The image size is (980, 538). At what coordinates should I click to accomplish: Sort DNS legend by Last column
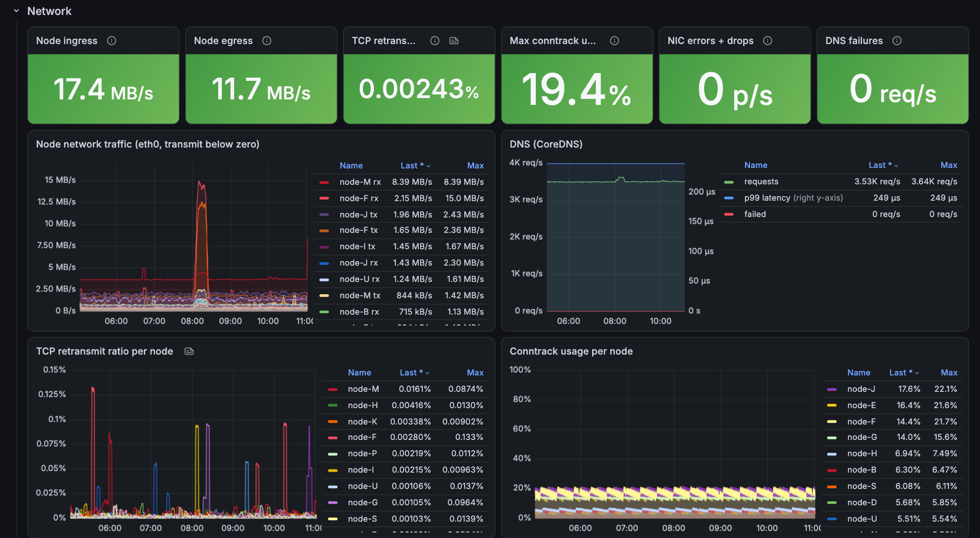click(x=883, y=165)
